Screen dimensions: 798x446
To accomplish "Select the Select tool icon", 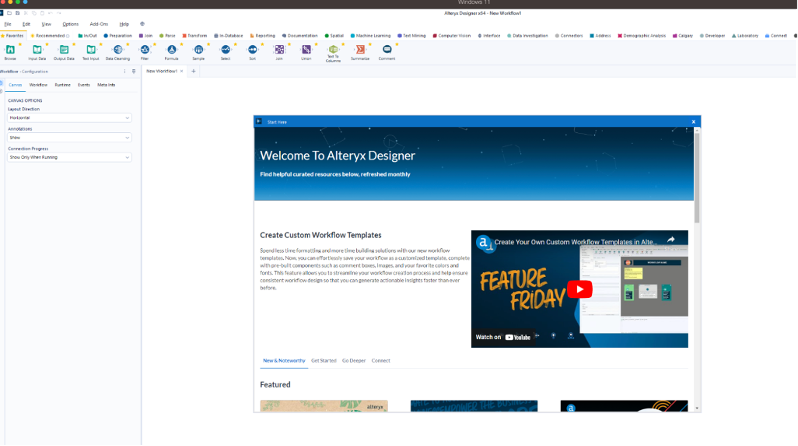I will pos(225,49).
